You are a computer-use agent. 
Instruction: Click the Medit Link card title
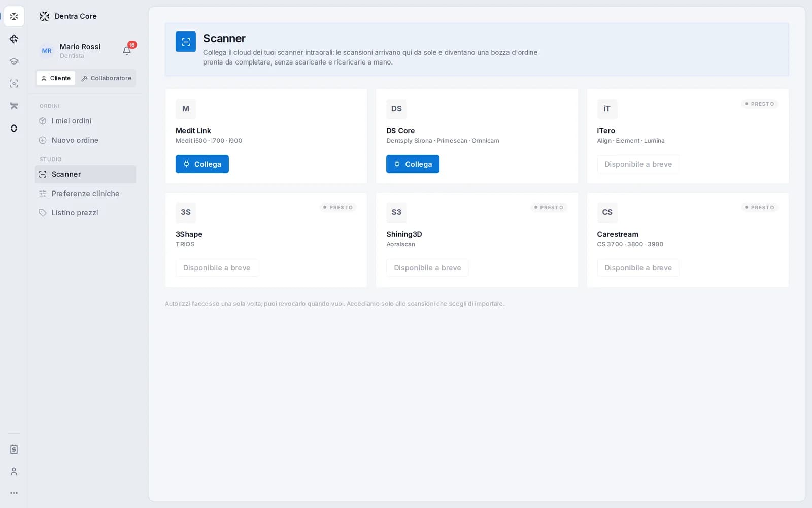click(193, 131)
